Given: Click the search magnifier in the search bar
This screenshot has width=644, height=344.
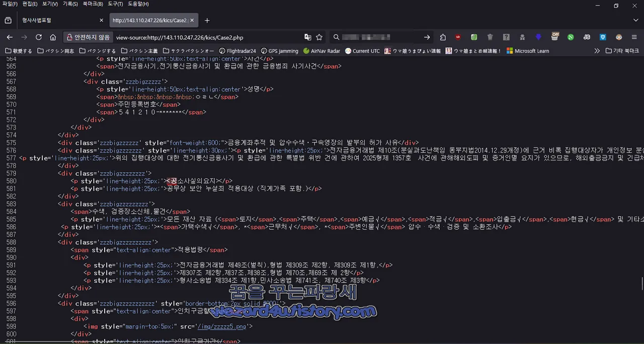Looking at the screenshot, I should pos(336,37).
